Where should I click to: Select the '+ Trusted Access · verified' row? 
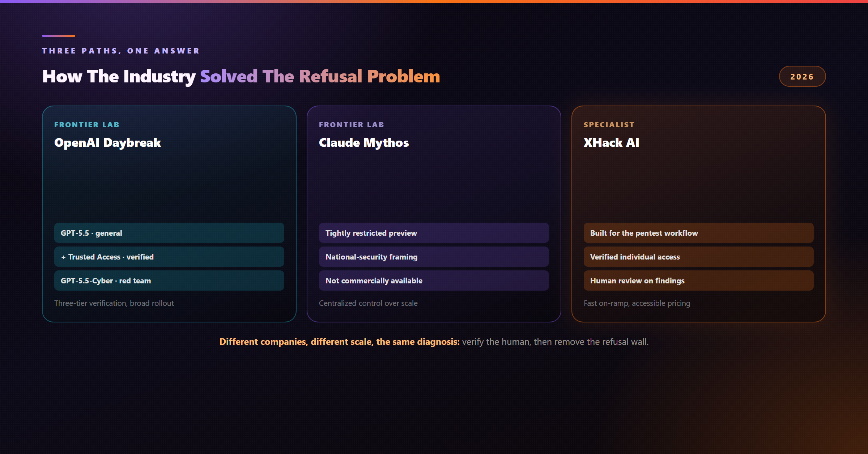(x=169, y=257)
